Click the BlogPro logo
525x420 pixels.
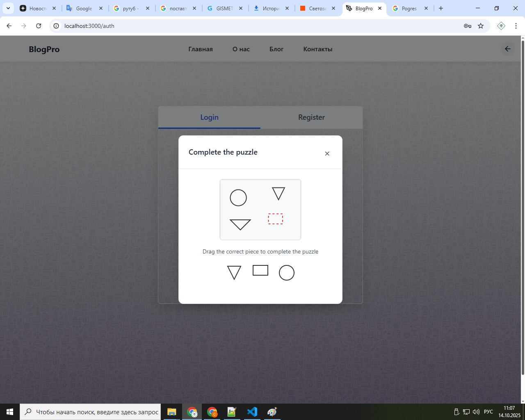coord(44,49)
